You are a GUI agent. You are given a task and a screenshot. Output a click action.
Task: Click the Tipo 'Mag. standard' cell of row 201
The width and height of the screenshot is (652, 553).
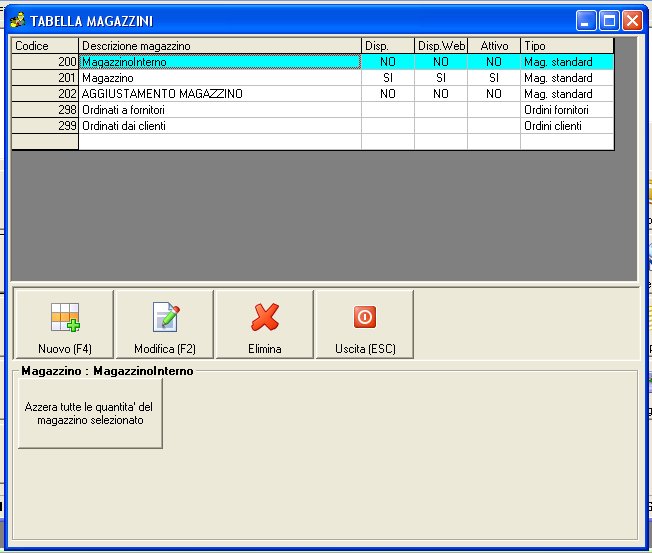[x=567, y=78]
